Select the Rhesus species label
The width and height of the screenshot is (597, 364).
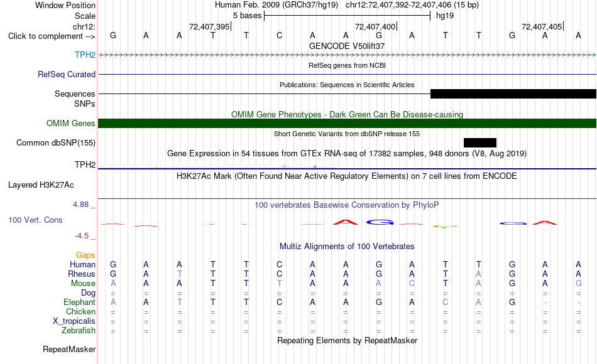82,274
